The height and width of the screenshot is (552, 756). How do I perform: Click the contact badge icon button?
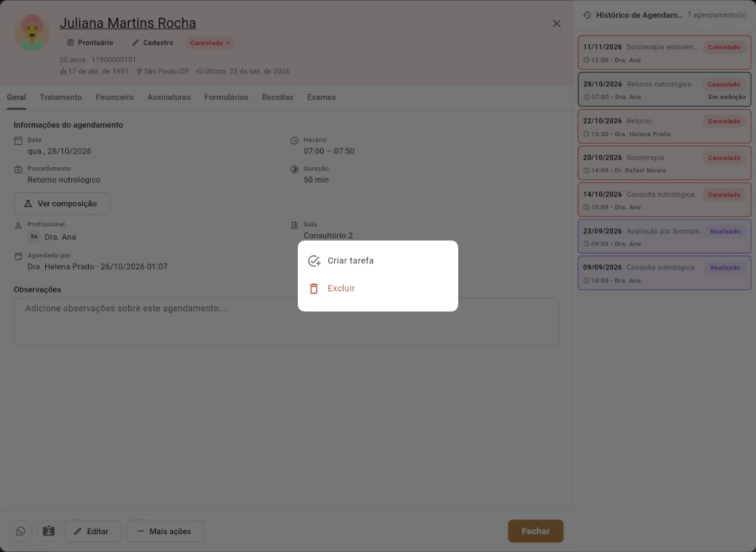click(x=49, y=531)
